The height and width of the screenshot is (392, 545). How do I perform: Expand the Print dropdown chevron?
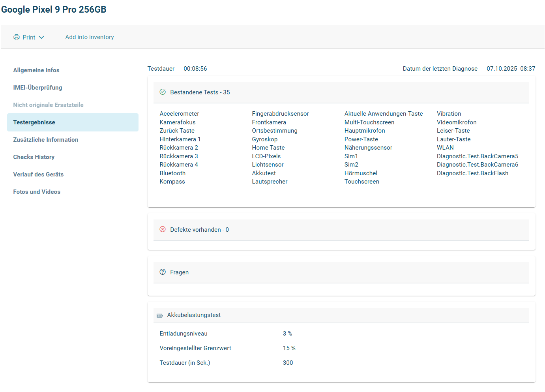tap(41, 37)
